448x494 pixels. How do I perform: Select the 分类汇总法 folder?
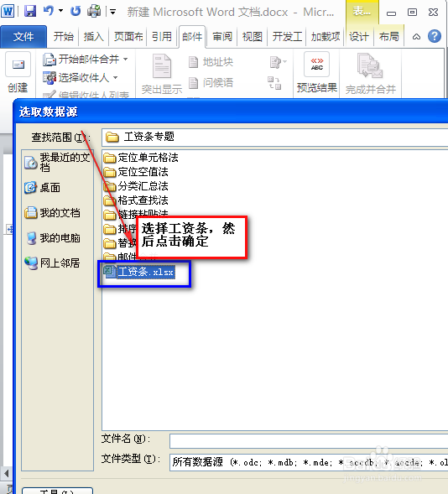(136, 186)
